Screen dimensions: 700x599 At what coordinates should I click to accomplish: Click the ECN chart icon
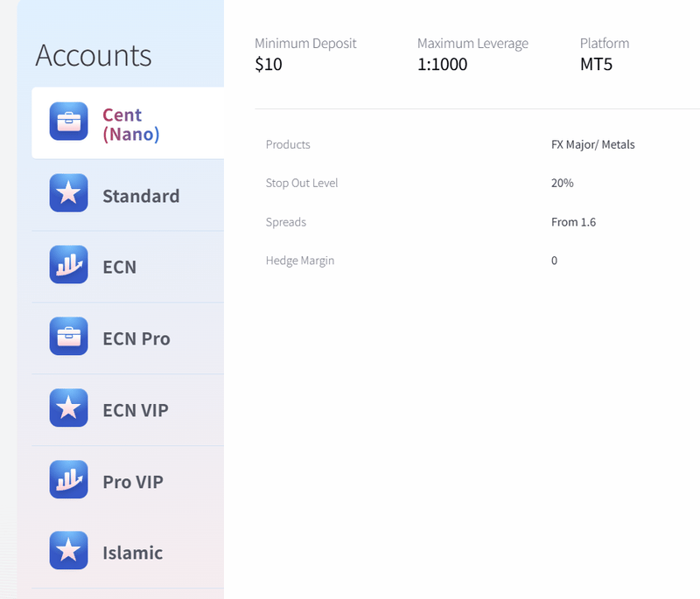(69, 264)
